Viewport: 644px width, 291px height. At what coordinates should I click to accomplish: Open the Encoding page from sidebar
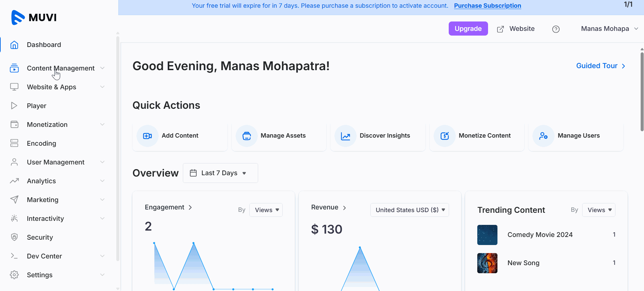coord(41,143)
